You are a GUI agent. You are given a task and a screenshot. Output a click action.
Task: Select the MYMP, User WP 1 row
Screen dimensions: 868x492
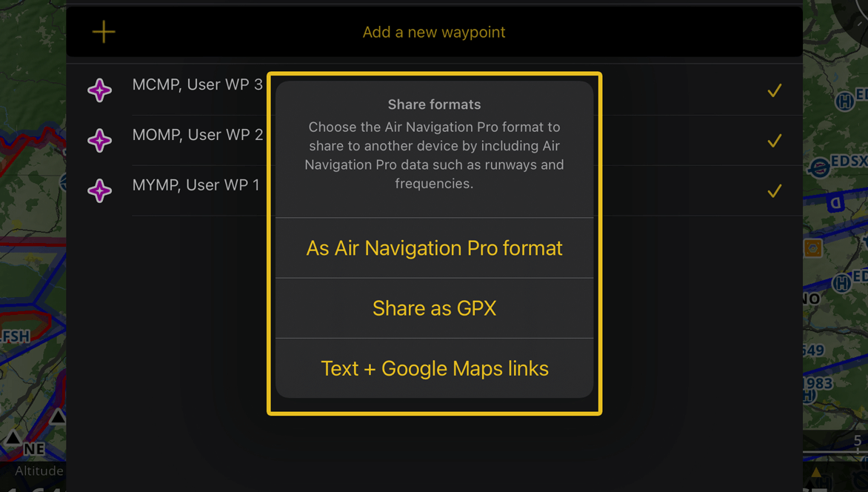point(435,191)
